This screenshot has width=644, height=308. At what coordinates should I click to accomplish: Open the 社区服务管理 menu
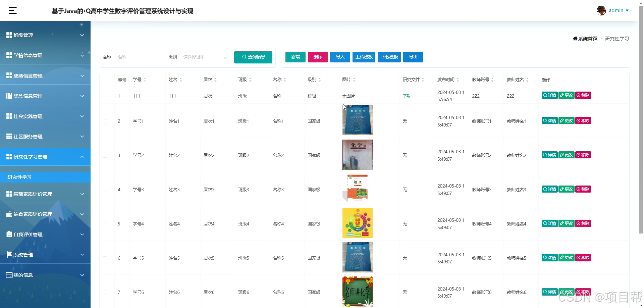coord(45,137)
